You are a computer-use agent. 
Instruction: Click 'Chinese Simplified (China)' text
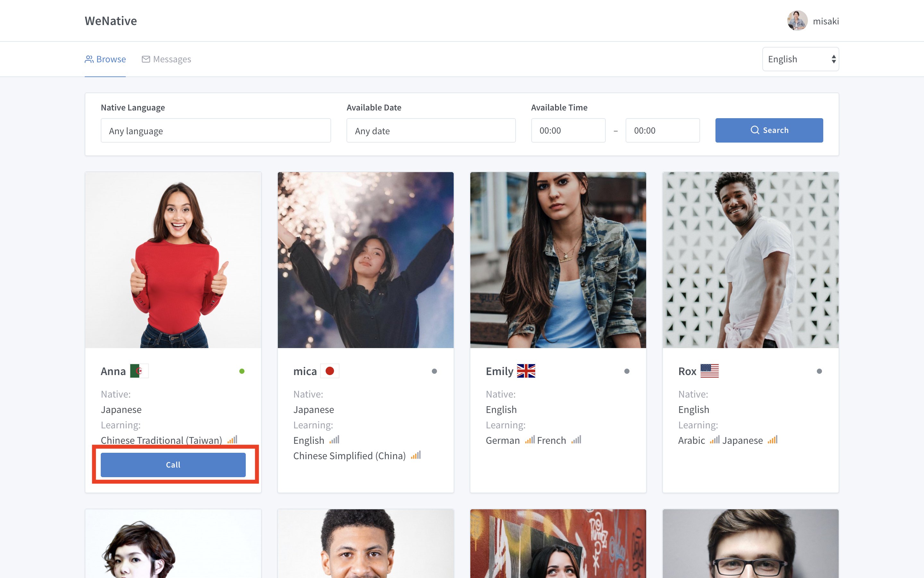click(349, 456)
